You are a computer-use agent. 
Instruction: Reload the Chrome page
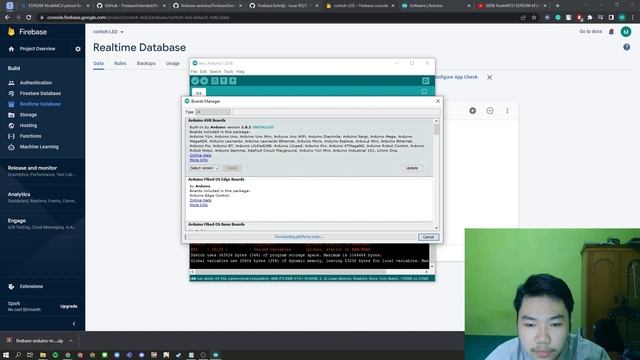tap(28, 18)
